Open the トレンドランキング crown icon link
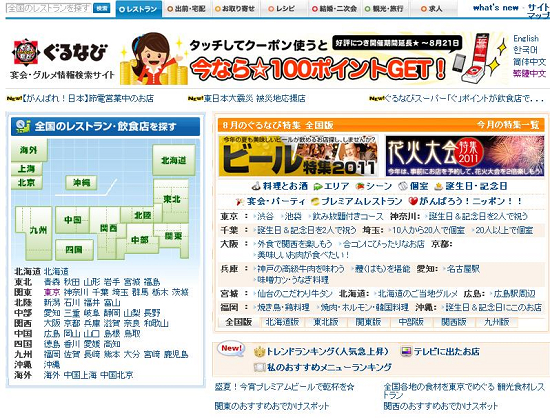The width and height of the screenshot is (550, 418). point(259,351)
